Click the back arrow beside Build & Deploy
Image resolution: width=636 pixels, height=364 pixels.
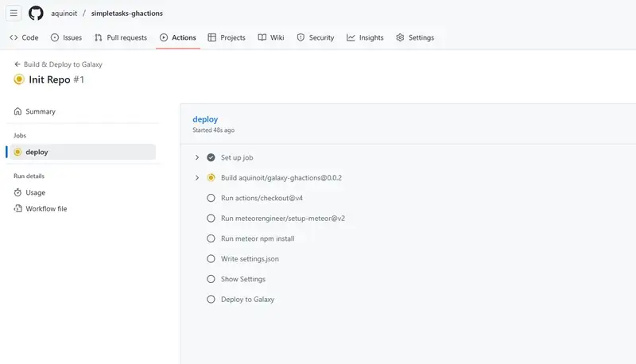[17, 64]
